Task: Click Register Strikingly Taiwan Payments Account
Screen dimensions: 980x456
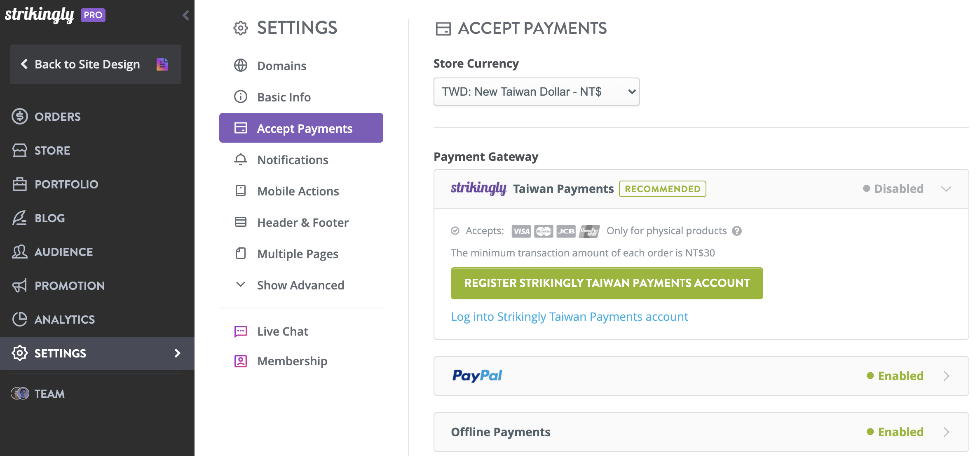Action: click(x=606, y=283)
